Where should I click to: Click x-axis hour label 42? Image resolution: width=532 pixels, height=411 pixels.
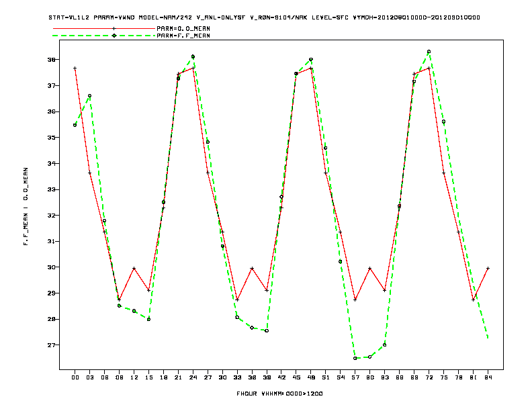[x=281, y=377]
